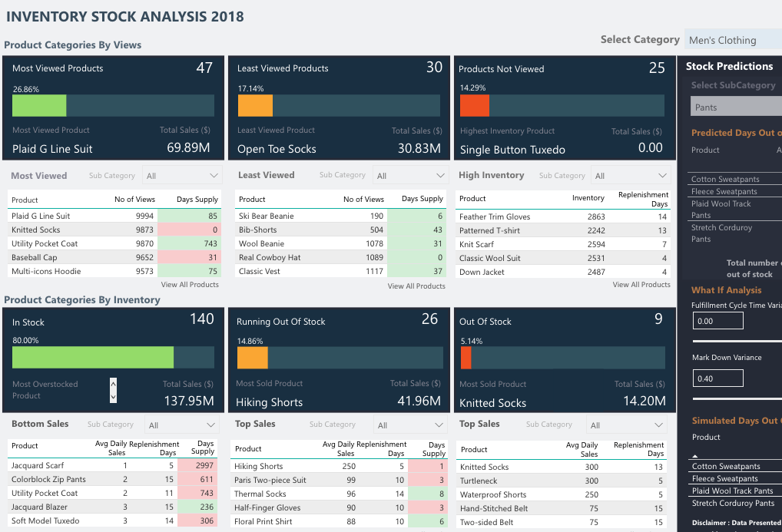Click the Mark Down Variance input showing 0.40
Viewport: 782px width, 532px height.
(x=717, y=378)
